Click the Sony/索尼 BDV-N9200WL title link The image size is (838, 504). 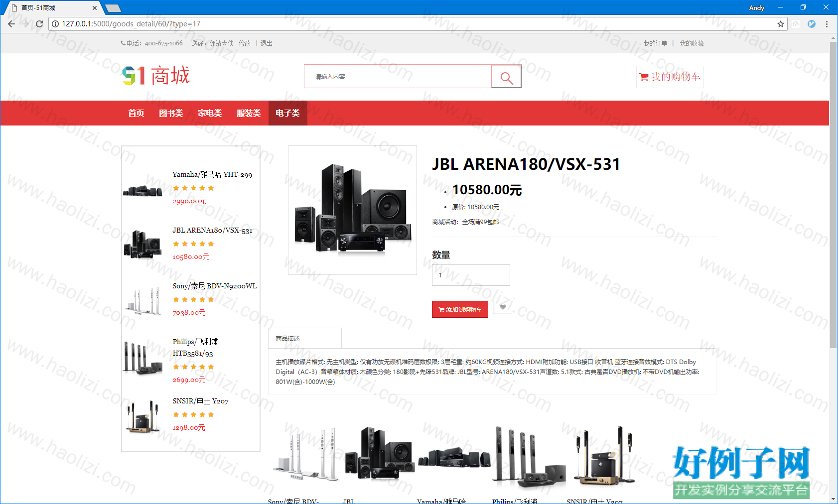click(x=215, y=286)
